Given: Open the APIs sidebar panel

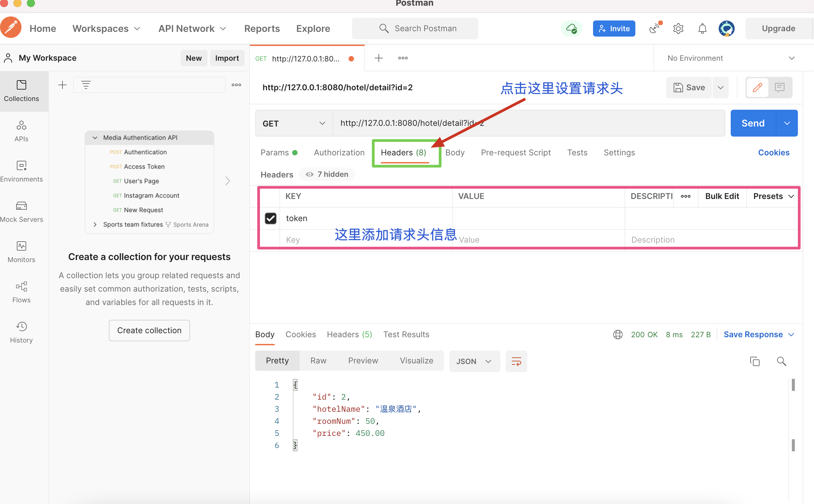Looking at the screenshot, I should click(x=21, y=131).
